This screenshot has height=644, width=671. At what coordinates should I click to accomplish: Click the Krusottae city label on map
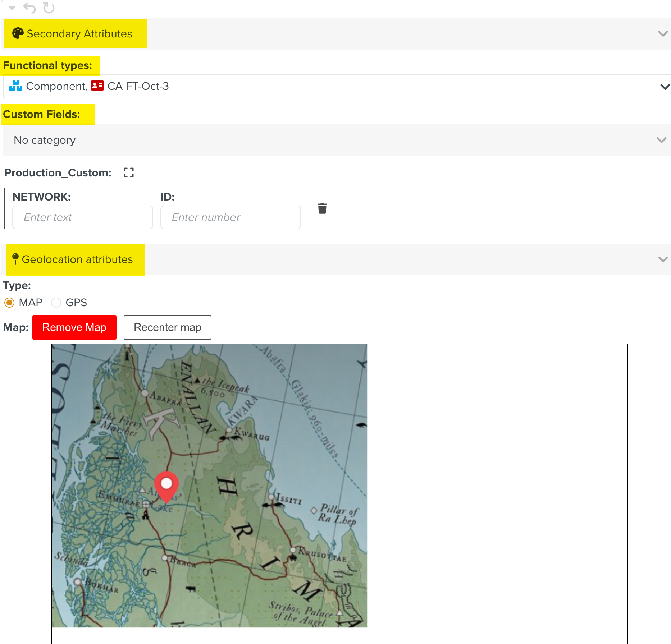pyautogui.click(x=323, y=555)
